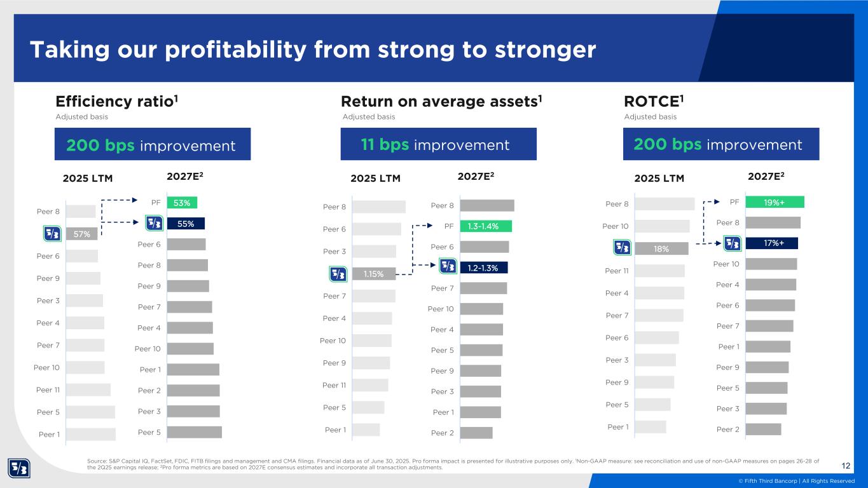Viewport: 868px width, 488px height.
Task: Click the Fifth Third logo in the footer
Action: pos(19,468)
